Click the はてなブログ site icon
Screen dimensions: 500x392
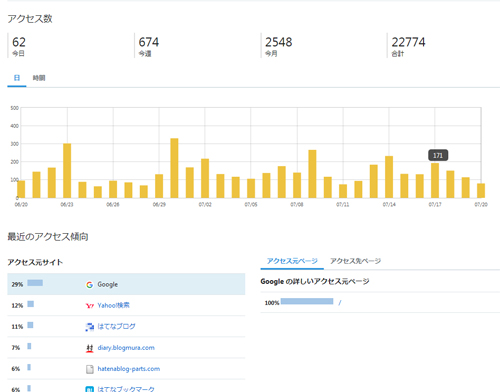point(89,327)
